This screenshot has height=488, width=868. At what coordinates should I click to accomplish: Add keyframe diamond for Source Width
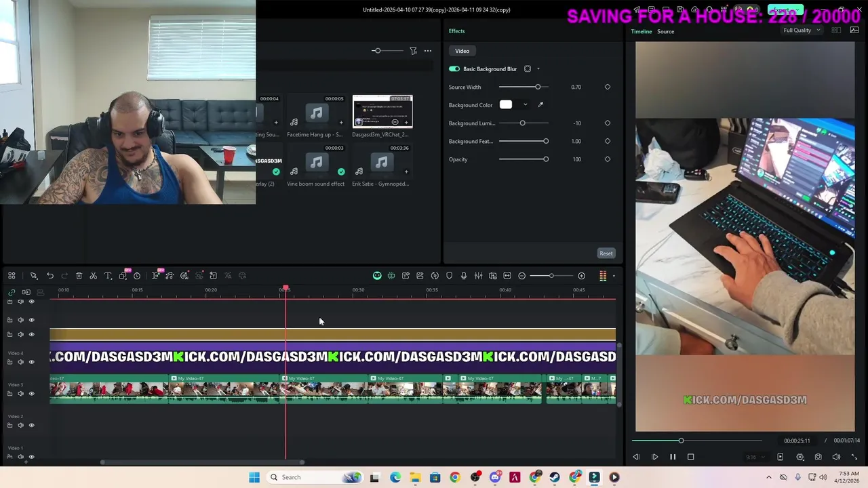pyautogui.click(x=608, y=87)
